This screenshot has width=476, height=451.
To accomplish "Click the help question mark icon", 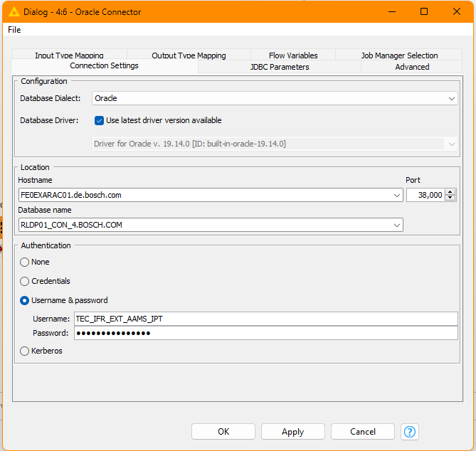I will coord(410,432).
